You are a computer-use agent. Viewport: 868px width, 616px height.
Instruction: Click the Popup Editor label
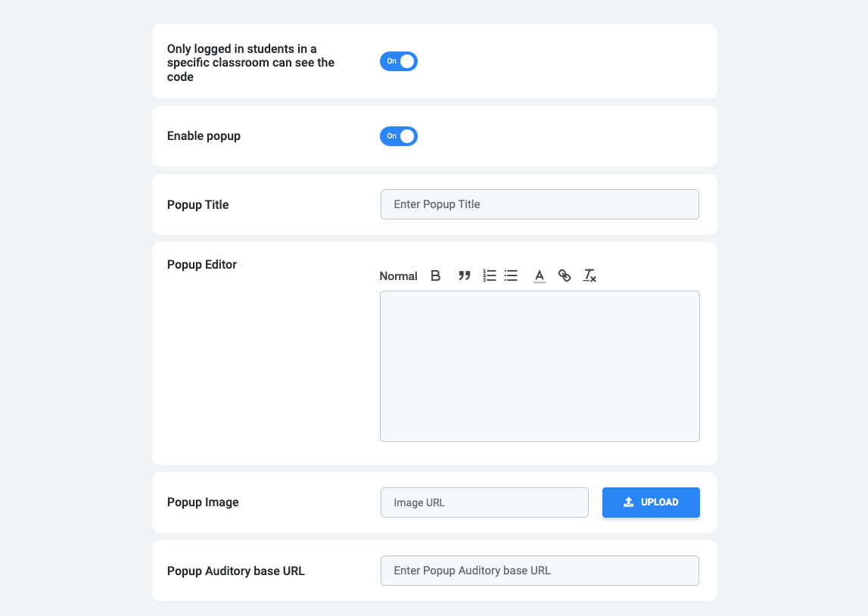pyautogui.click(x=202, y=265)
